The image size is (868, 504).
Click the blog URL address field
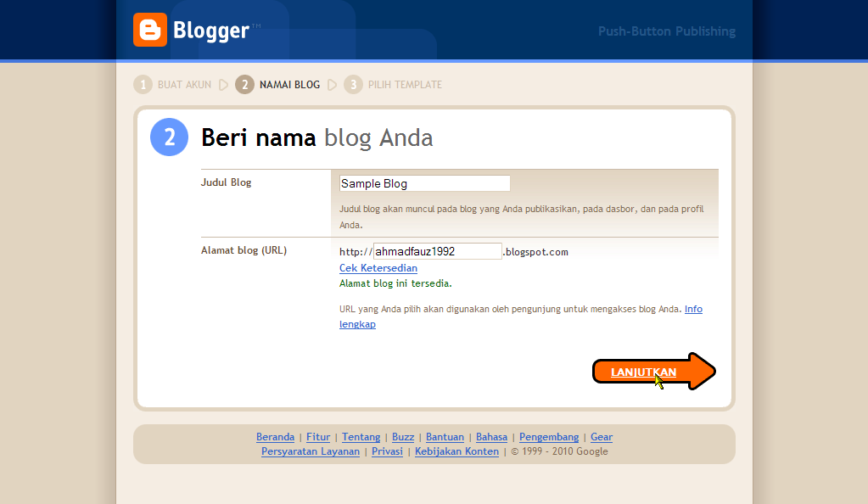click(437, 251)
